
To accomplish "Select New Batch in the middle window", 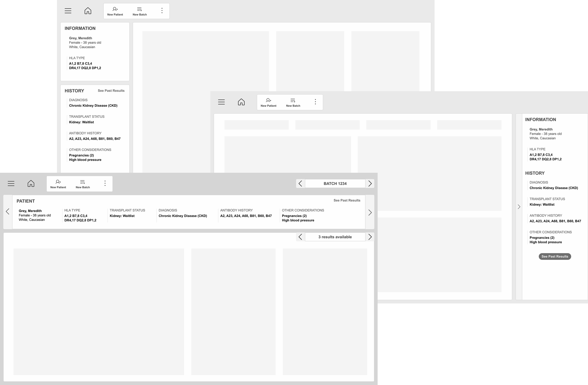I will (x=292, y=102).
